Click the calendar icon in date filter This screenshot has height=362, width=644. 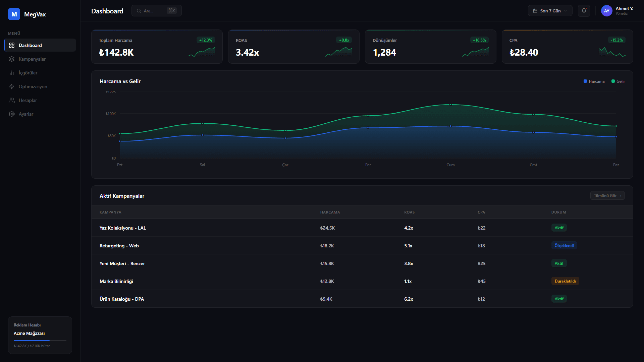tap(535, 11)
